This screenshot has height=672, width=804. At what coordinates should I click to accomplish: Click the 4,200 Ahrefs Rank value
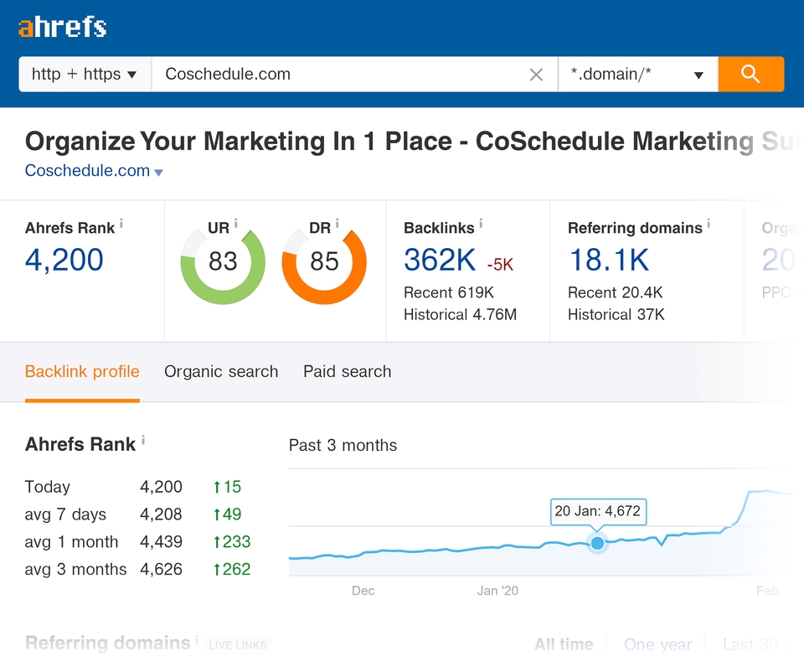point(64,260)
